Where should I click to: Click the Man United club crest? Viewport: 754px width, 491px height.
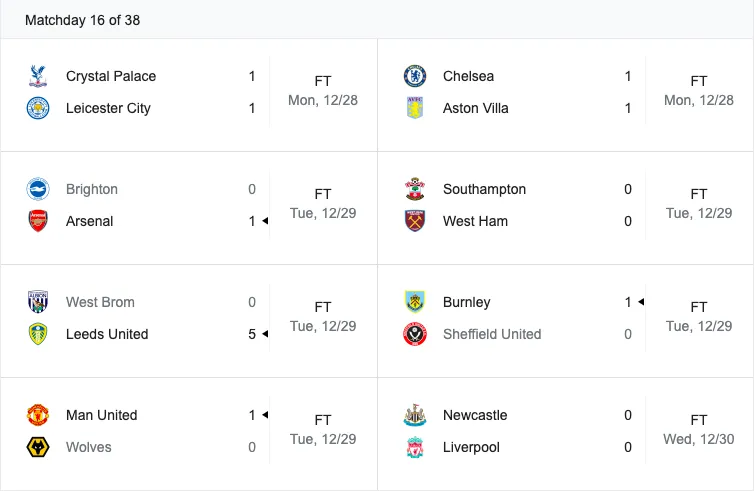pyautogui.click(x=38, y=415)
